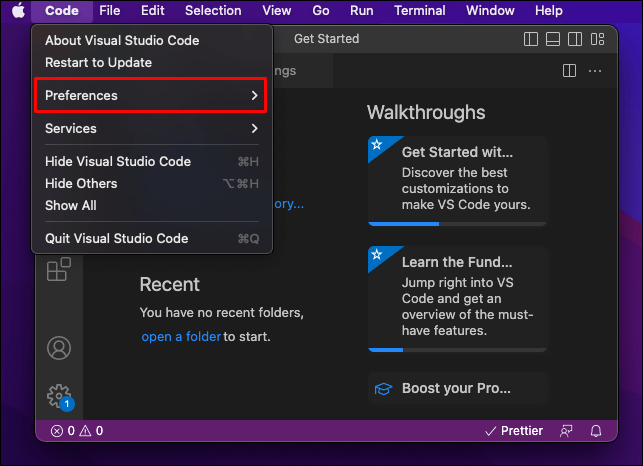Open the Apple menu
Image resolution: width=643 pixels, height=466 pixels.
click(x=17, y=11)
